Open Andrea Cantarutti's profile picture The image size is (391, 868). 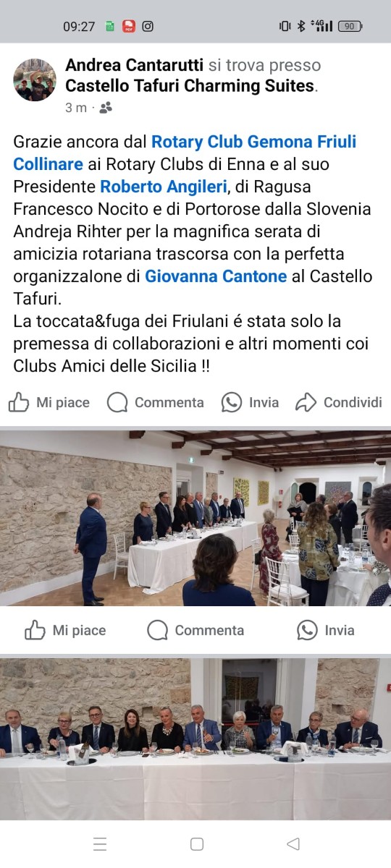[35, 80]
